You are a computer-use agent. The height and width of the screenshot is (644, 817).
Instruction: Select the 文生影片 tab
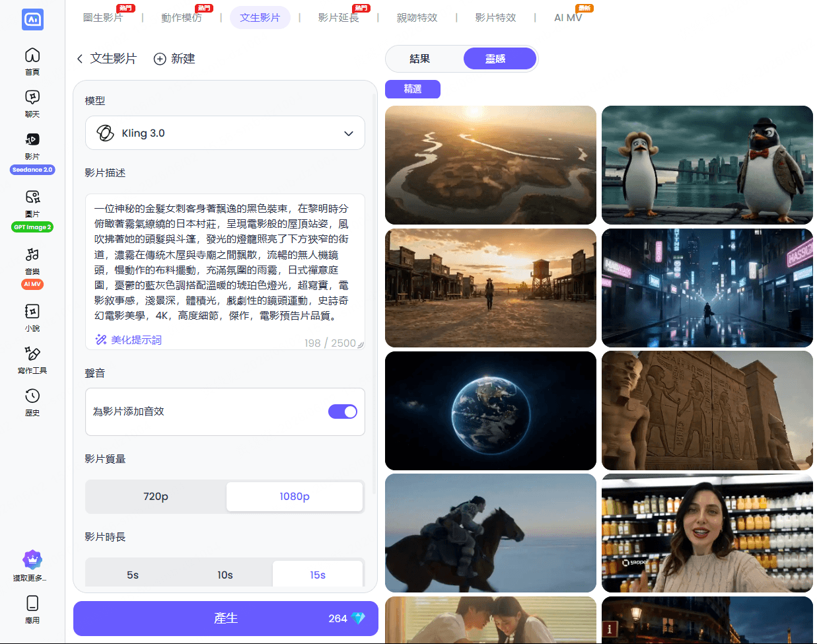tap(260, 18)
